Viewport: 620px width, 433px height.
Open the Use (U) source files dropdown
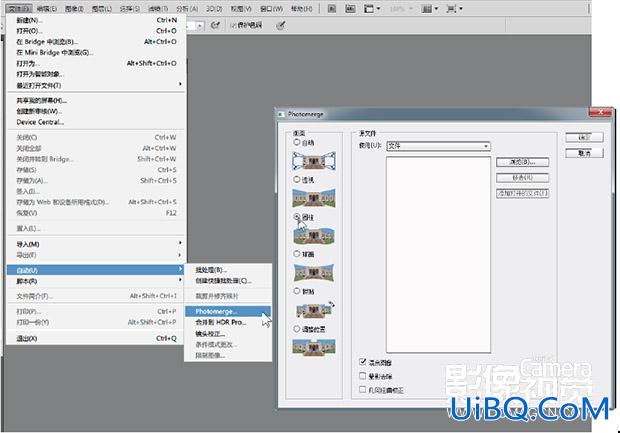pos(439,146)
